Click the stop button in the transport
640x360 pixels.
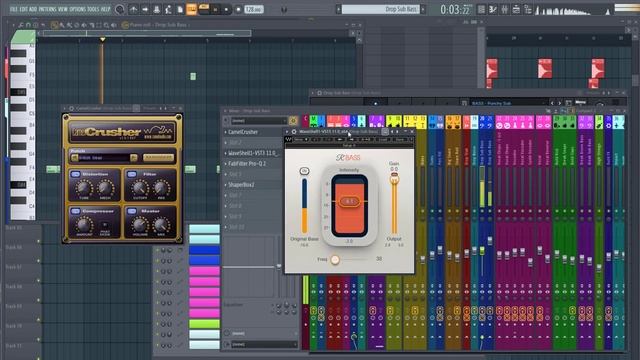226,9
